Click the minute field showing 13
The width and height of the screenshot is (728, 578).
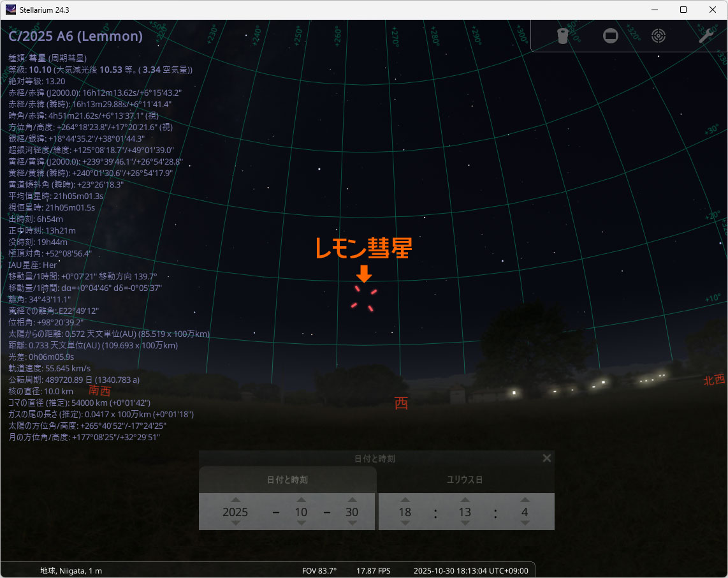click(465, 512)
